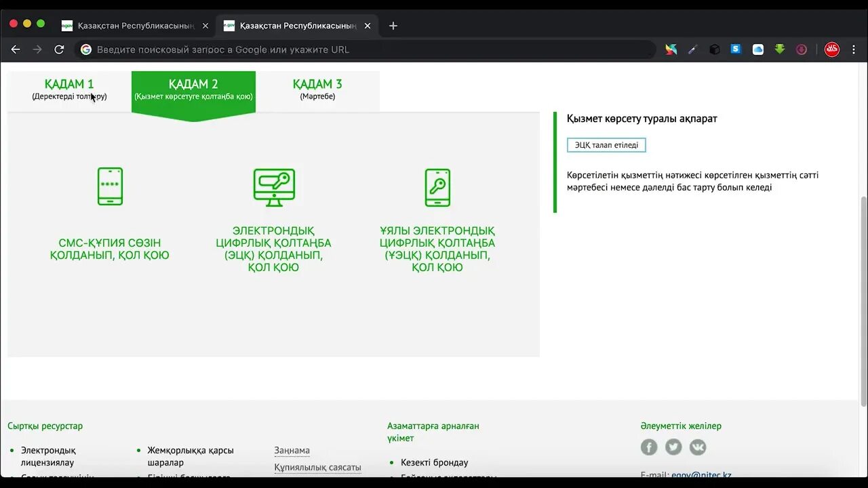
Task: Switch to first Қазақстан Республикасының tab
Action: click(136, 26)
